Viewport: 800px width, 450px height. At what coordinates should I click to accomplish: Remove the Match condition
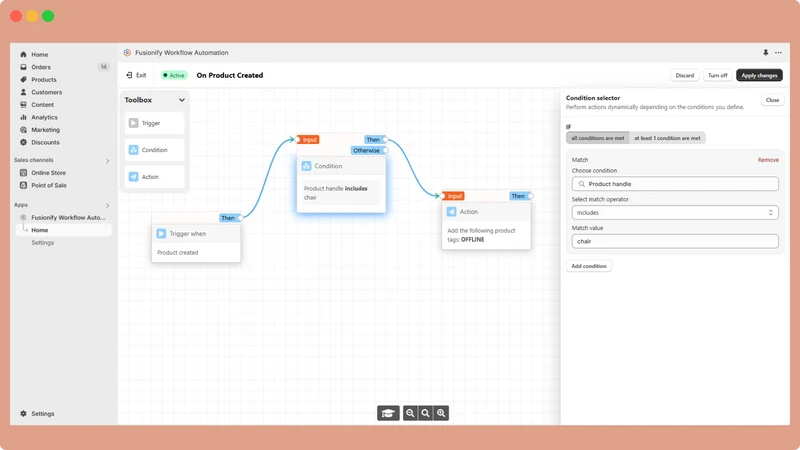(x=768, y=160)
